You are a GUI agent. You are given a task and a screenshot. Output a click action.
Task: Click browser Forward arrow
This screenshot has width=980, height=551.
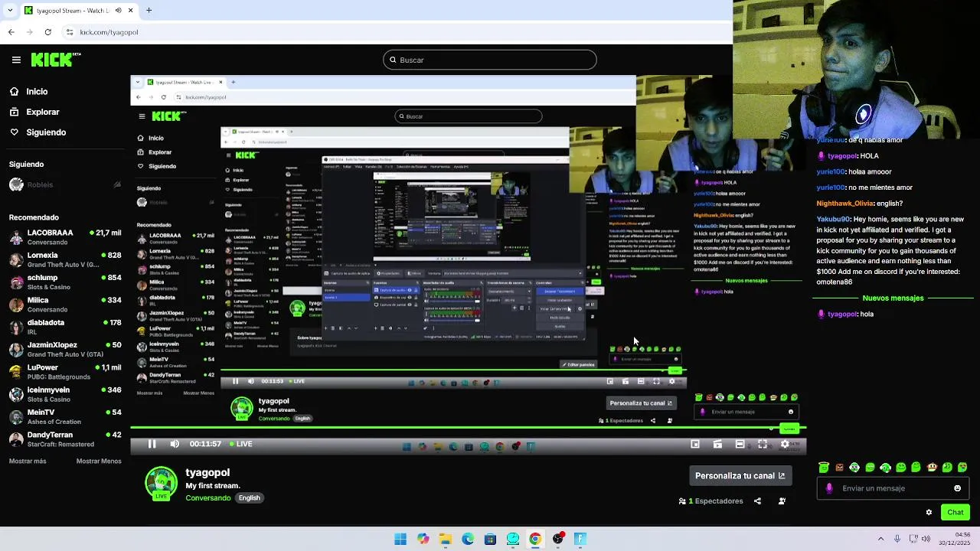[29, 32]
